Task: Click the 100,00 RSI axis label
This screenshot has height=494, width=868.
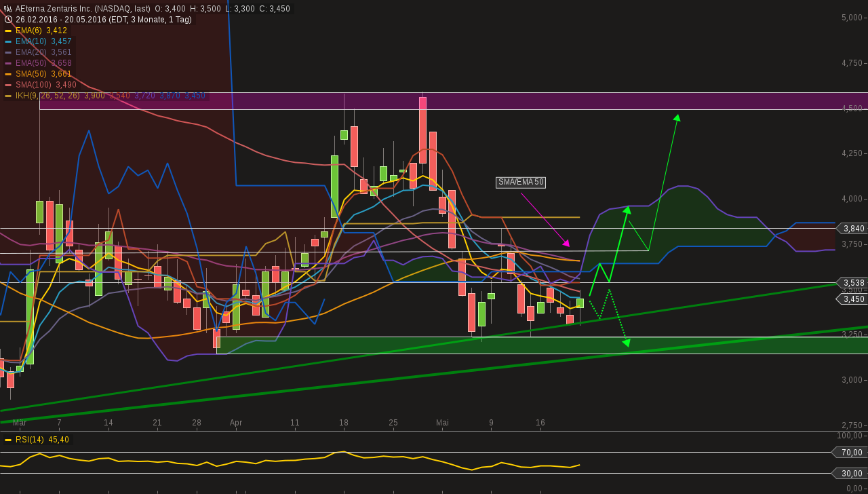Action: pyautogui.click(x=850, y=436)
